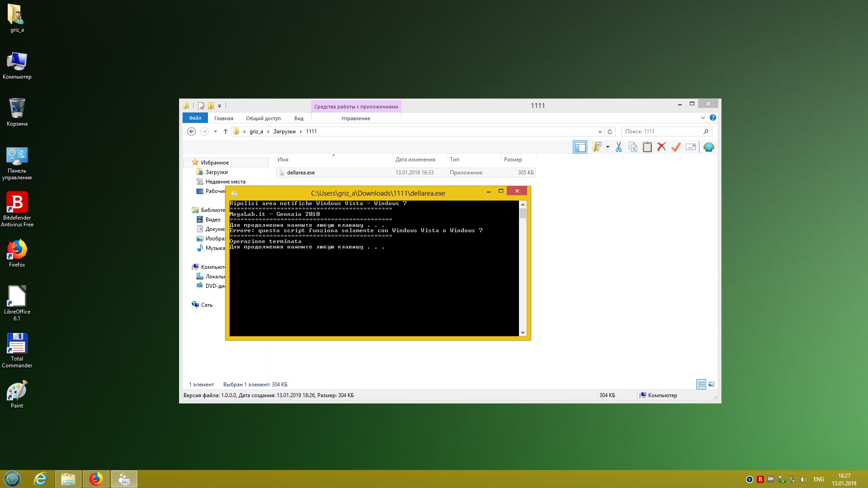Switch to details view in status bar
This screenshot has width=868, height=488.
coord(701,384)
